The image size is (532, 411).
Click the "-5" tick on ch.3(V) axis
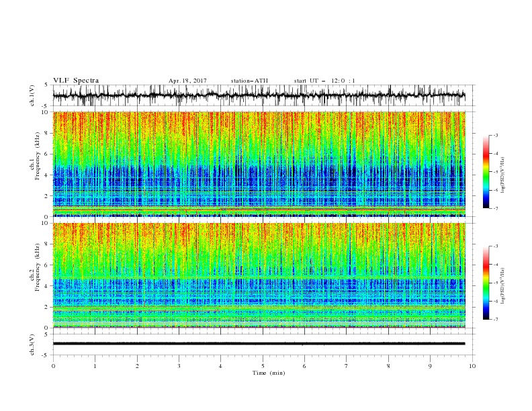(x=46, y=355)
